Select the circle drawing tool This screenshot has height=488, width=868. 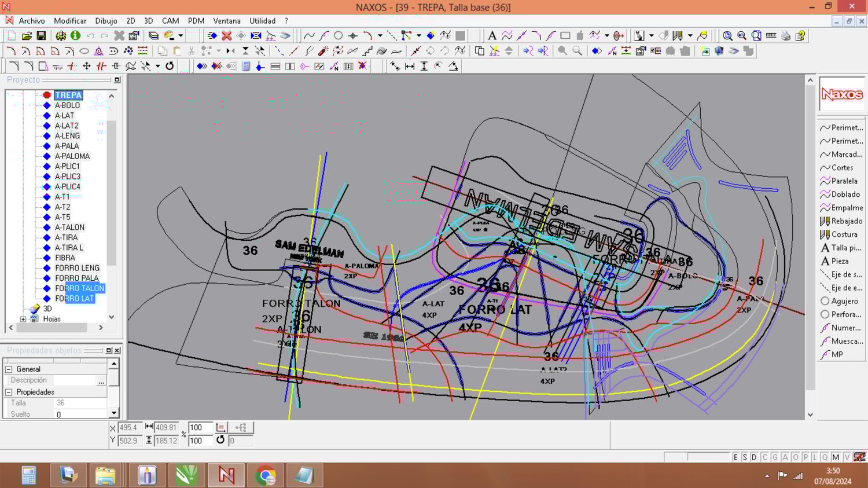339,36
